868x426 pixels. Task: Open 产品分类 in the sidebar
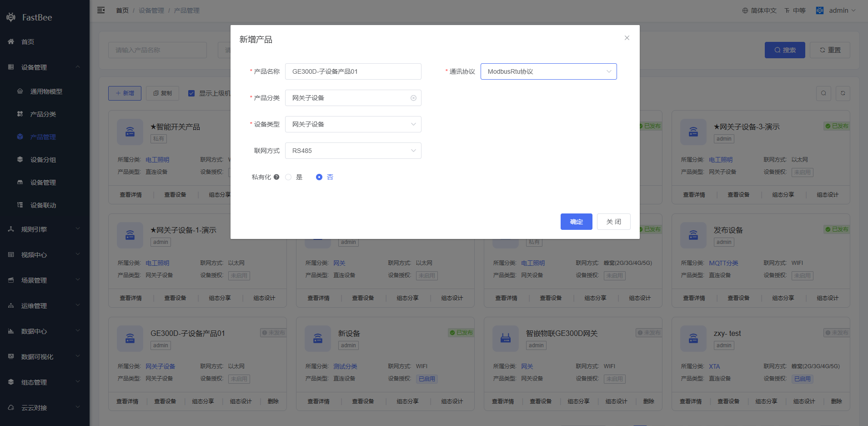click(43, 114)
